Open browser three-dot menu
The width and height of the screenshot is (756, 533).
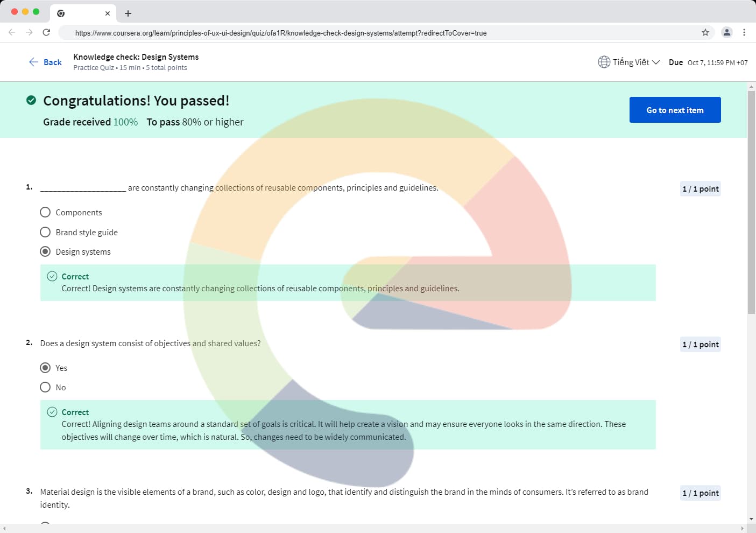coord(744,32)
